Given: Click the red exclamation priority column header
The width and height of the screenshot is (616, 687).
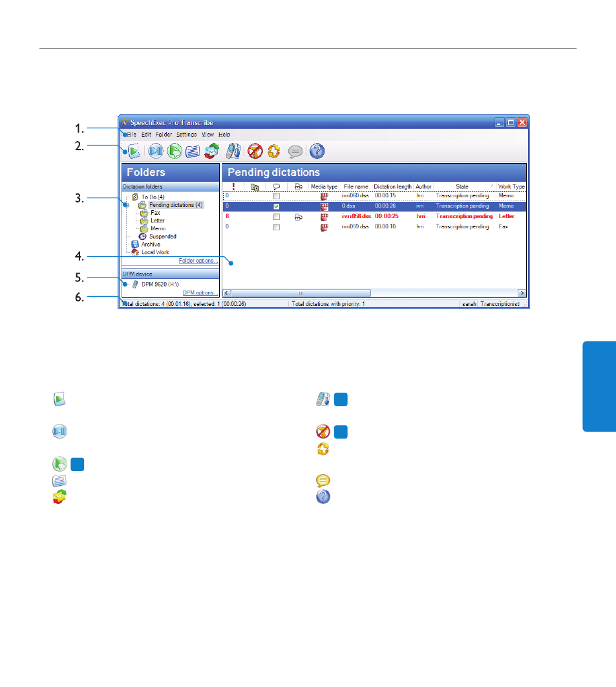Looking at the screenshot, I should coord(233,187).
